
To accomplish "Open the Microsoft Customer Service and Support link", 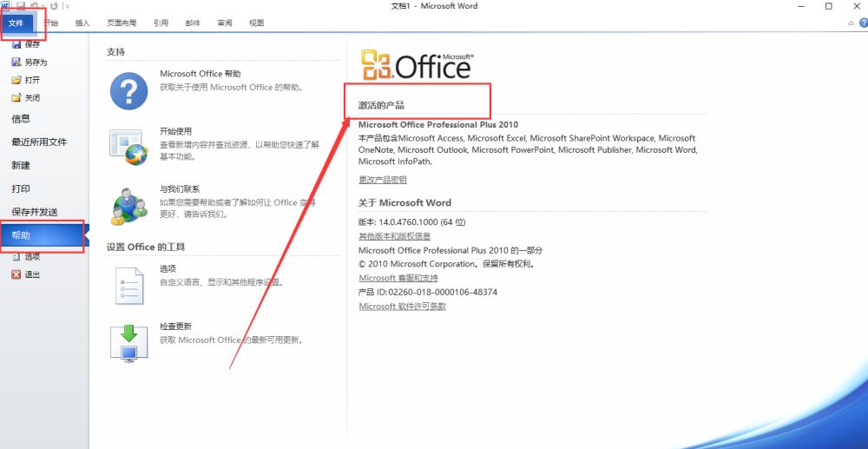I will pyautogui.click(x=398, y=278).
